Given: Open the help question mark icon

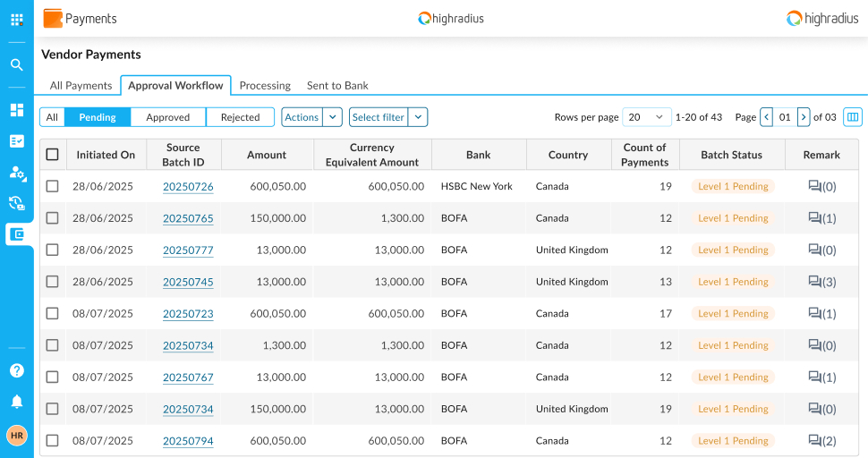Looking at the screenshot, I should tap(17, 370).
